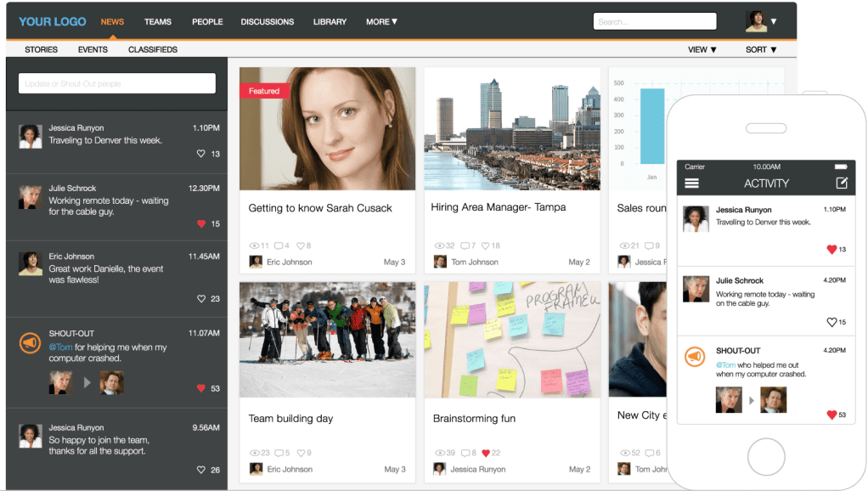Click comment icon on Team building day story
This screenshot has width=868, height=491.
tap(279, 453)
